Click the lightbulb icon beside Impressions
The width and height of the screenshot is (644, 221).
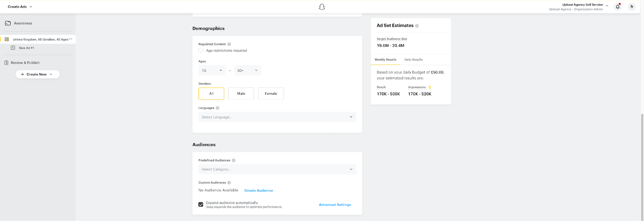point(430,87)
